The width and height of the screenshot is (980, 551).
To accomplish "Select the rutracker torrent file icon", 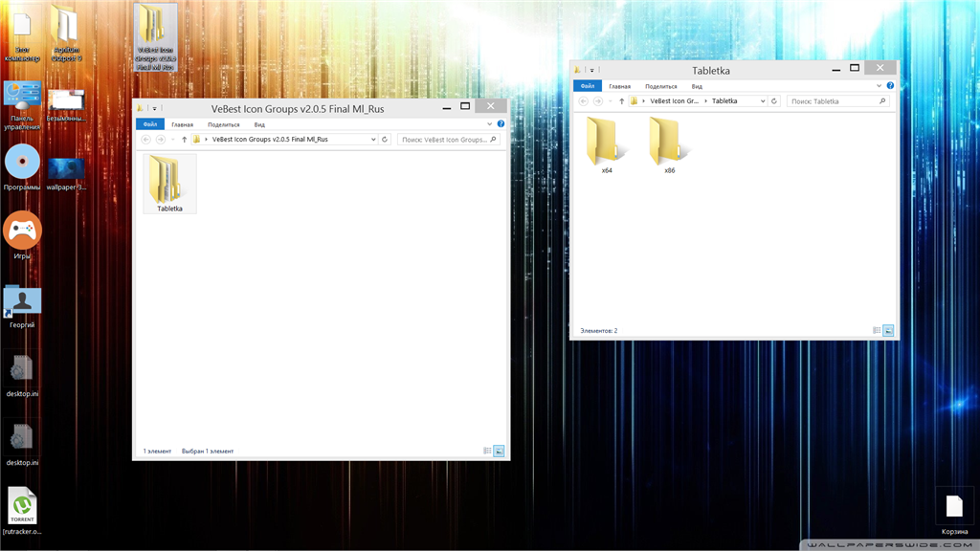I will coord(22,511).
